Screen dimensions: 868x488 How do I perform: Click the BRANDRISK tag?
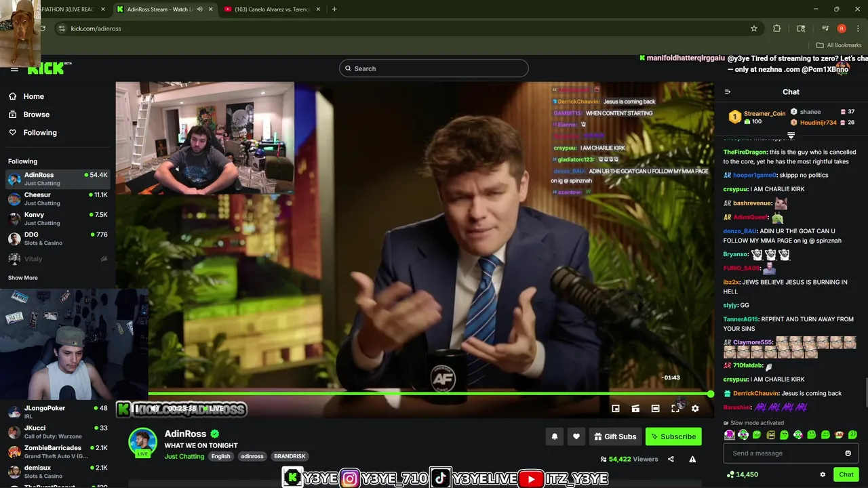click(x=290, y=457)
